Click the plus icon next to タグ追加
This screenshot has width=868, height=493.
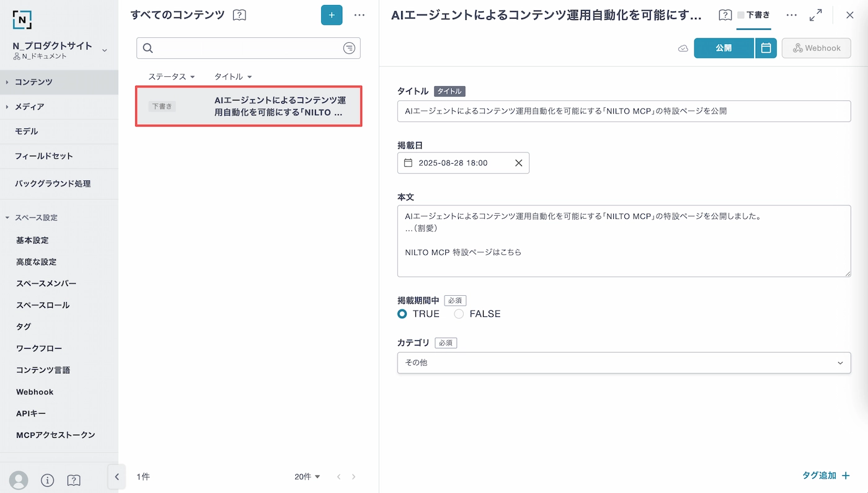(x=846, y=476)
